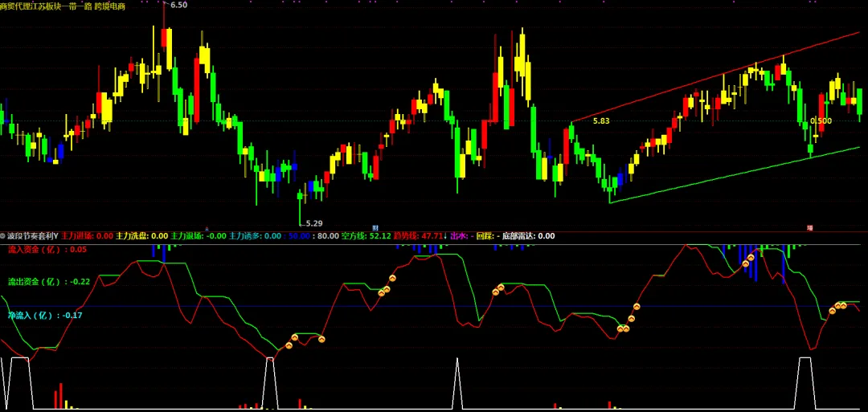Click the 趋势线: 47.71 readout
This screenshot has height=412, width=868.
pos(420,236)
